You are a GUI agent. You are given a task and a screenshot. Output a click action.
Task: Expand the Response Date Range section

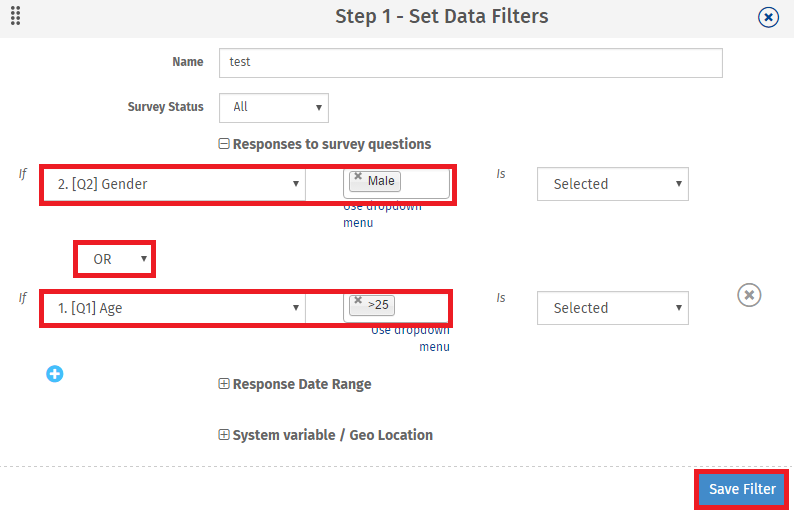(x=224, y=384)
